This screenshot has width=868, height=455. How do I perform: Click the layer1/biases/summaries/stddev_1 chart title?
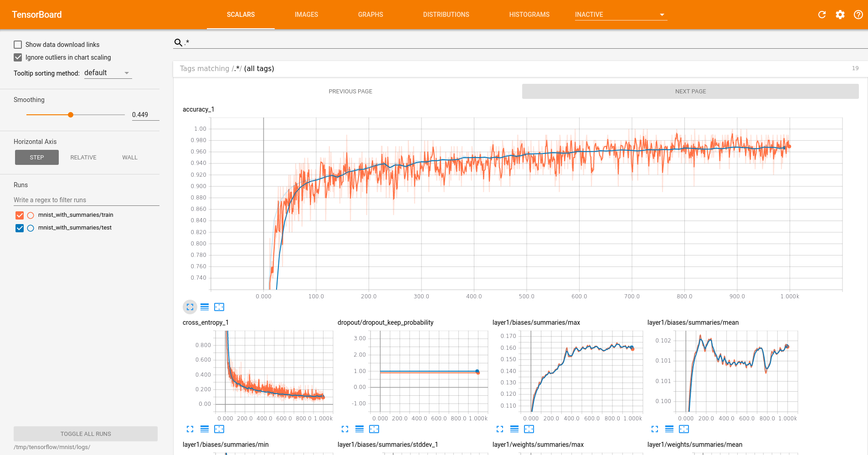coord(388,445)
